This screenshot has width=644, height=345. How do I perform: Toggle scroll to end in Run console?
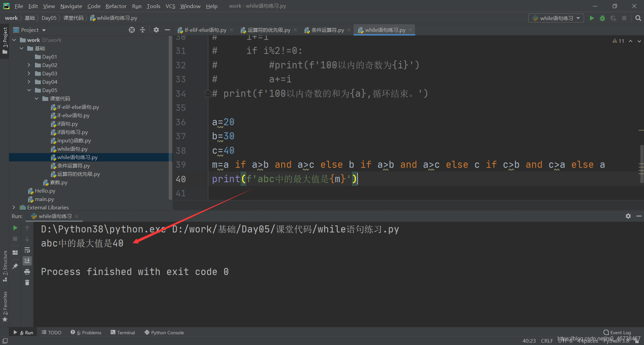(x=27, y=261)
